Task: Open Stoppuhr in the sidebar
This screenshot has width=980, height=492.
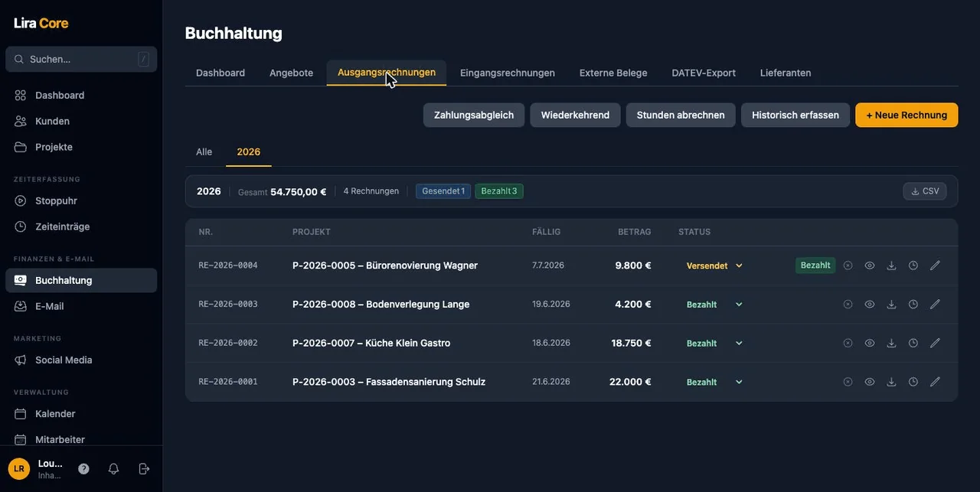Action: (81, 200)
